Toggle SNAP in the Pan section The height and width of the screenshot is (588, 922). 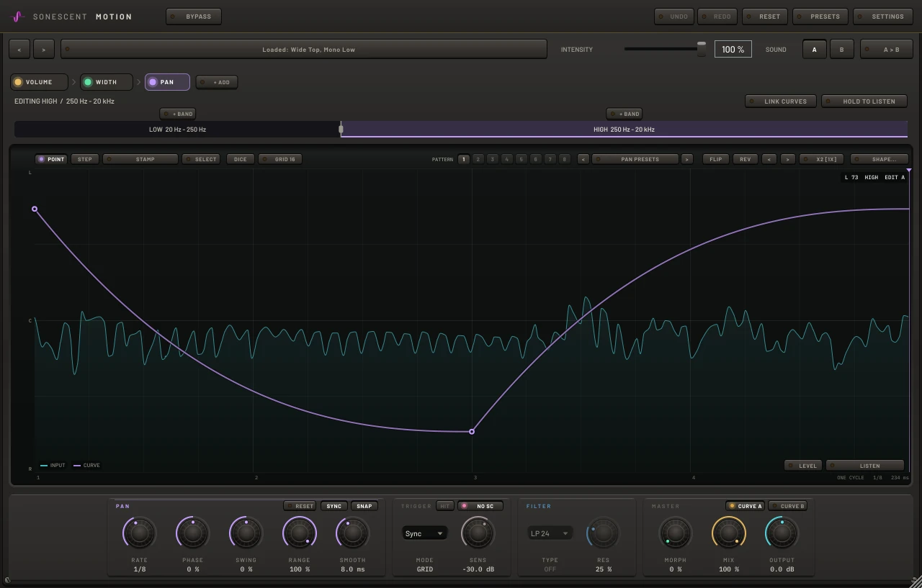tap(364, 506)
